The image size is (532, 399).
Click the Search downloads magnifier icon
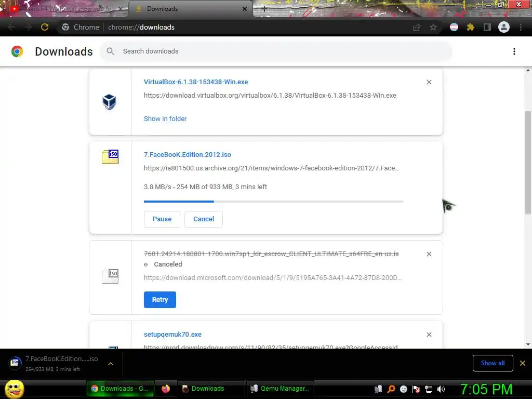(110, 51)
